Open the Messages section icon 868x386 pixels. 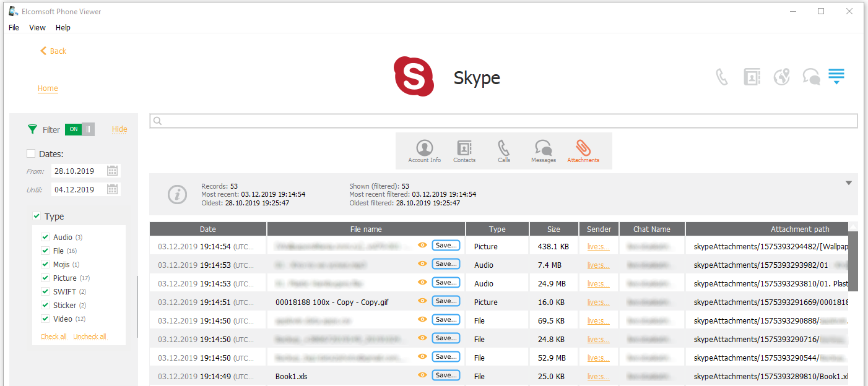[x=543, y=150]
